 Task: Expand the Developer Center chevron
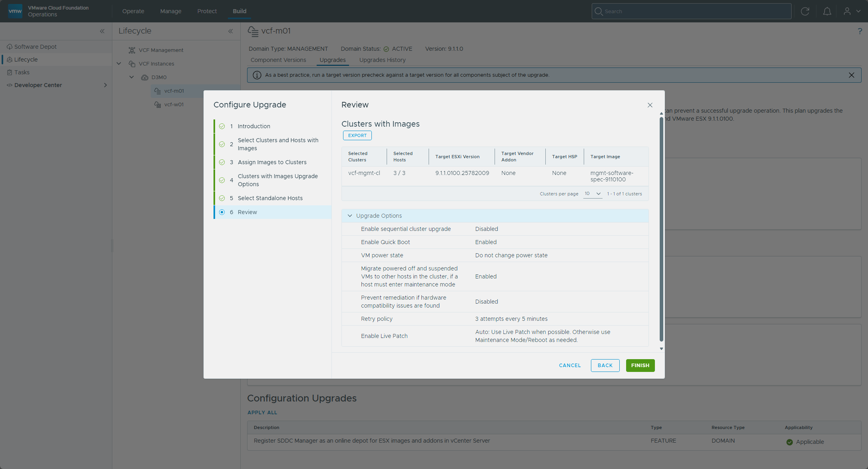click(106, 85)
